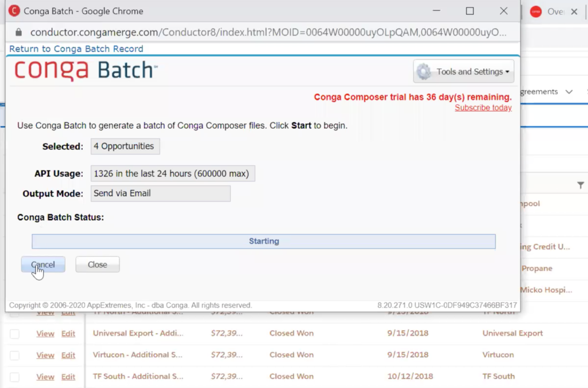The width and height of the screenshot is (588, 388).
Task: Check the checkbox on the Universal Export row
Action: [16, 333]
